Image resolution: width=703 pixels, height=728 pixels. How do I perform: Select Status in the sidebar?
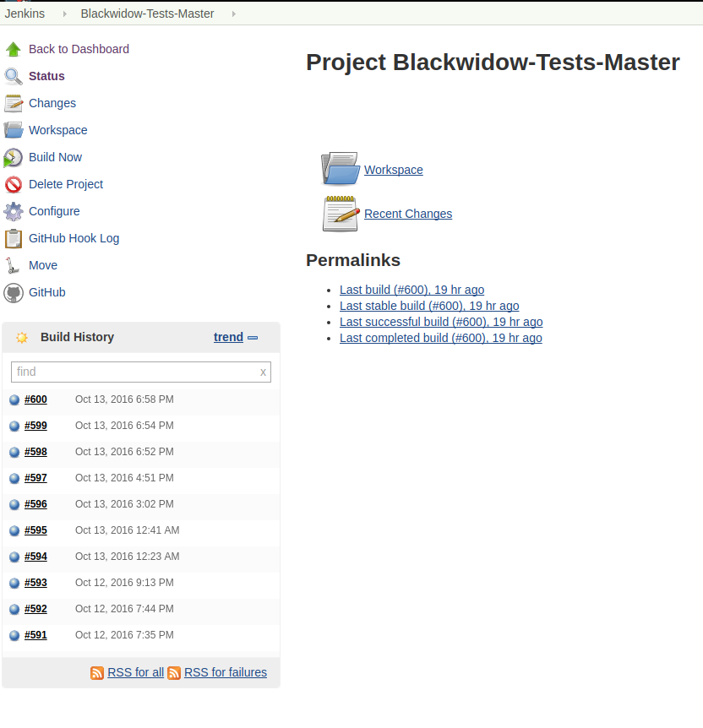click(46, 76)
